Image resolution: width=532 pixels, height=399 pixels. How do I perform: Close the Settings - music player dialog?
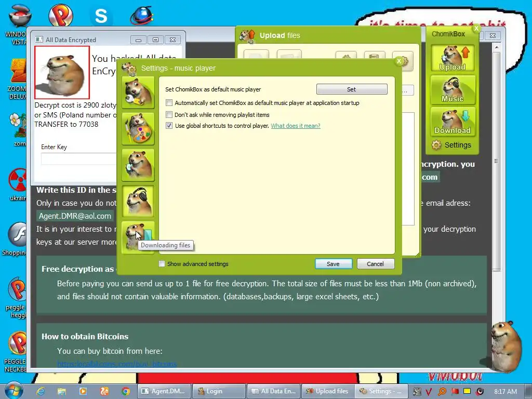click(x=399, y=61)
